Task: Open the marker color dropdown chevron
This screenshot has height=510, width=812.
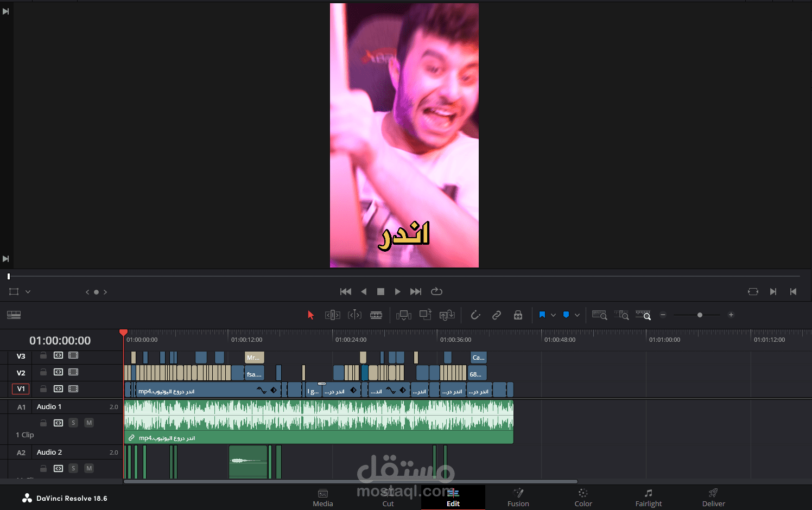Action: tap(577, 315)
